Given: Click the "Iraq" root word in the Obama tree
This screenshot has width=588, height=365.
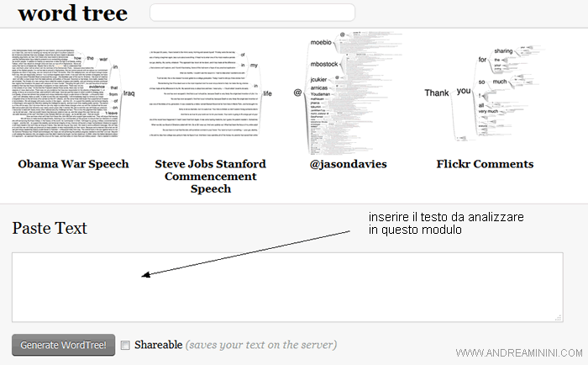Looking at the screenshot, I should click(x=129, y=93).
